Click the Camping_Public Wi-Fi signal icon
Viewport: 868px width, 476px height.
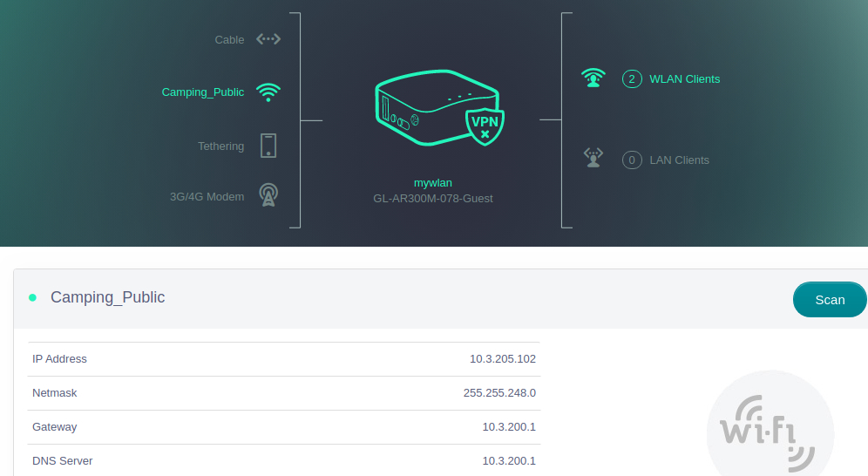(x=268, y=92)
